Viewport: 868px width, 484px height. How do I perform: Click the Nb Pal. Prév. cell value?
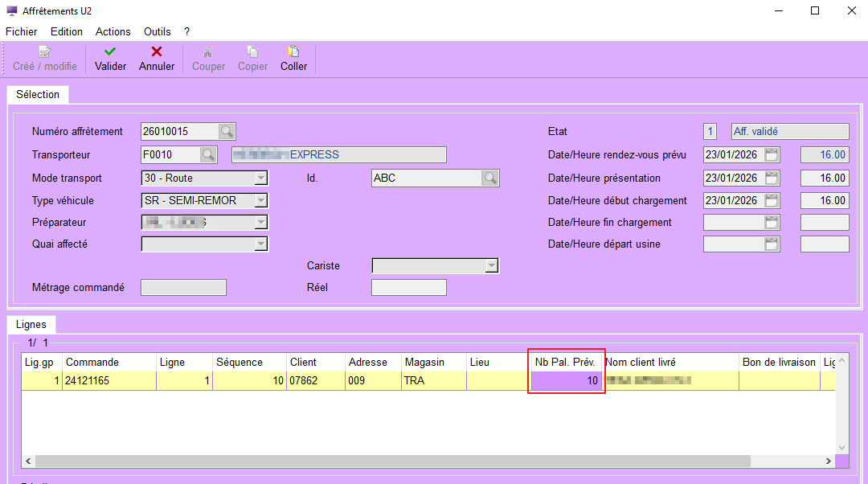[566, 381]
